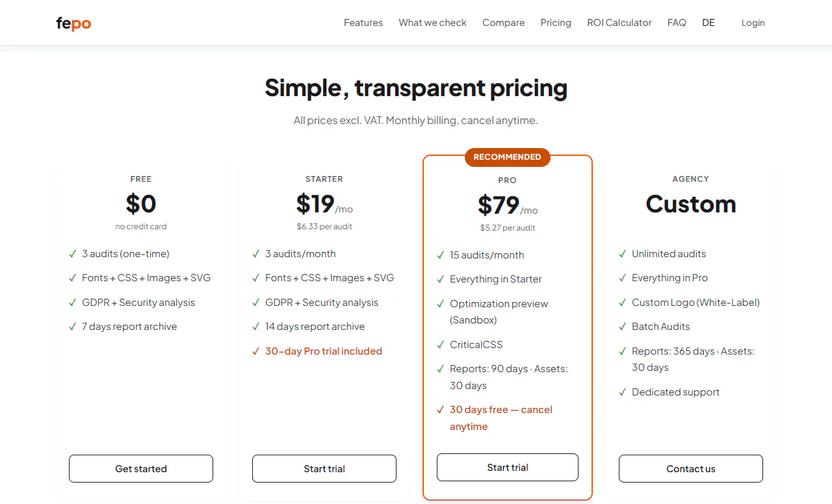Click checkmark beside 7 days report archive

(x=73, y=327)
